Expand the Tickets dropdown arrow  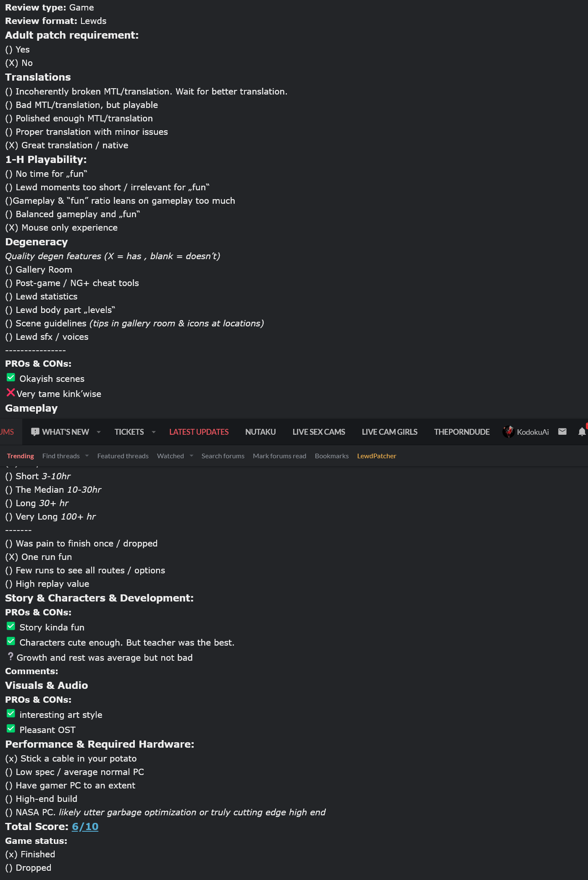[x=154, y=432]
